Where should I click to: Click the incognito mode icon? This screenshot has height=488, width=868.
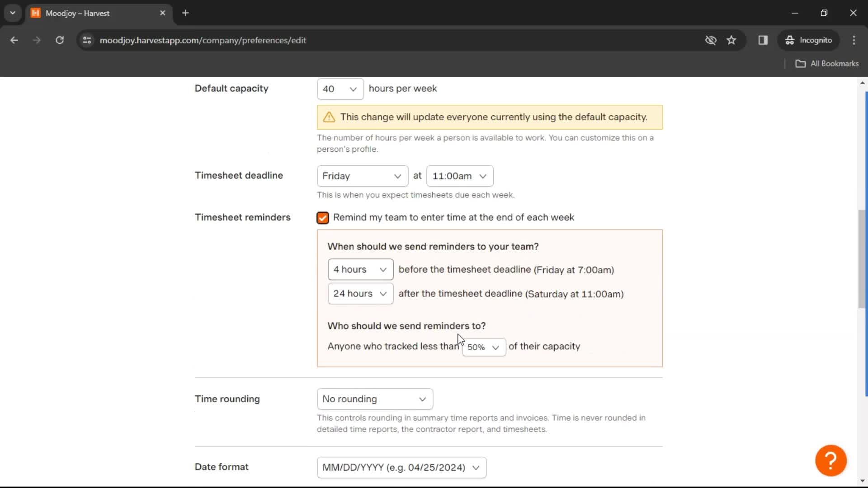[789, 40]
